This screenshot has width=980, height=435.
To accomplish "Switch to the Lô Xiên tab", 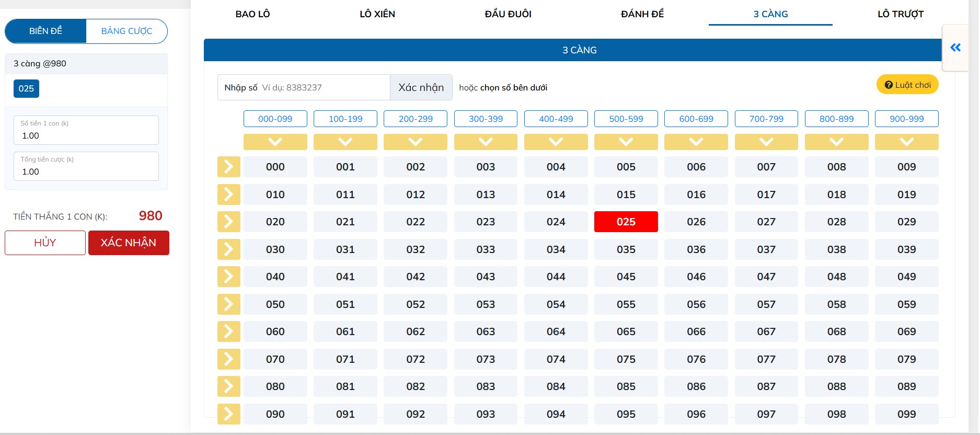I will pos(377,14).
